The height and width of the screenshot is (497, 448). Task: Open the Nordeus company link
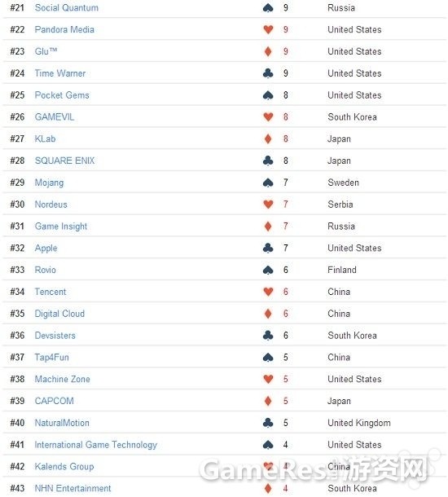[x=51, y=205]
